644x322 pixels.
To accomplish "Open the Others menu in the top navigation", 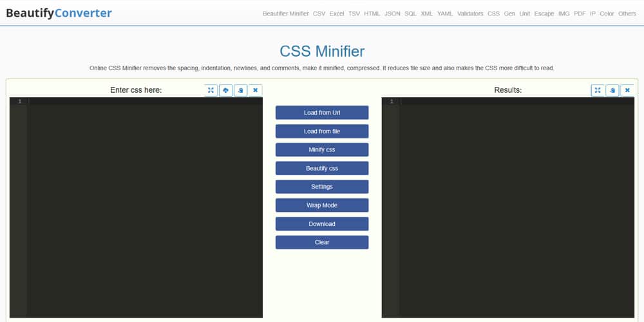I will 627,14.
